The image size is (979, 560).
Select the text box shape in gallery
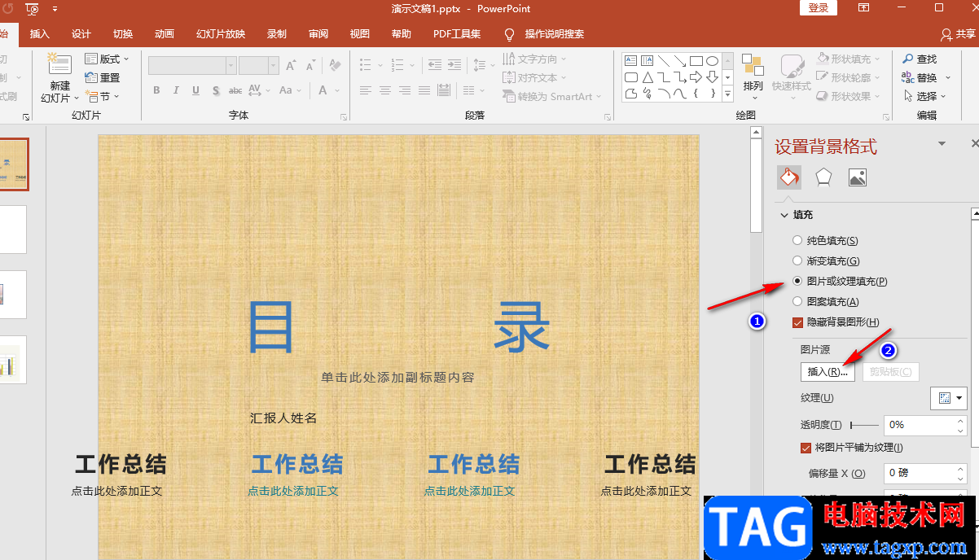631,60
